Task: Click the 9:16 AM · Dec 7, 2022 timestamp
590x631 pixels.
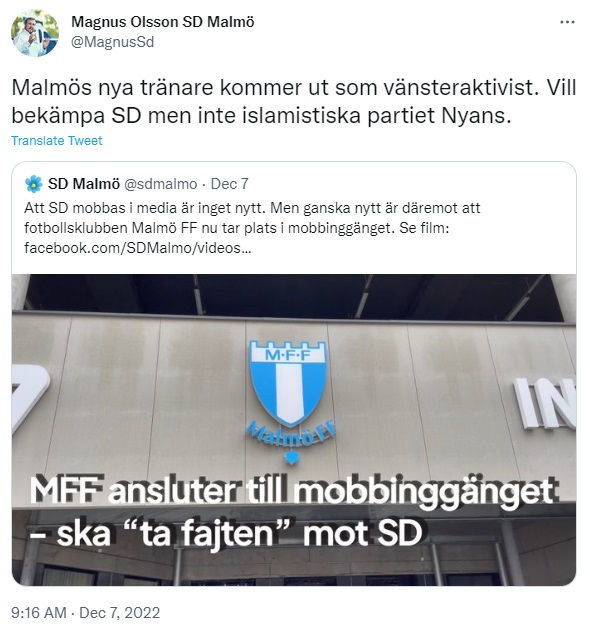Action: pos(85,612)
